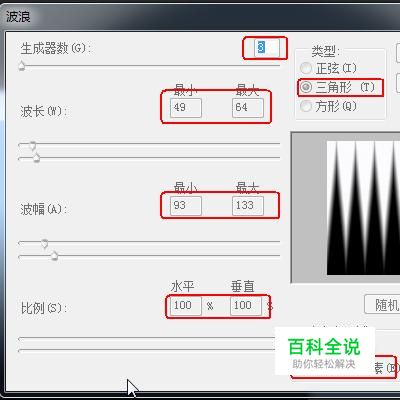Image resolution: width=400 pixels, height=400 pixels.
Task: Click the 波长 maximum slider handle
Action: click(x=36, y=157)
